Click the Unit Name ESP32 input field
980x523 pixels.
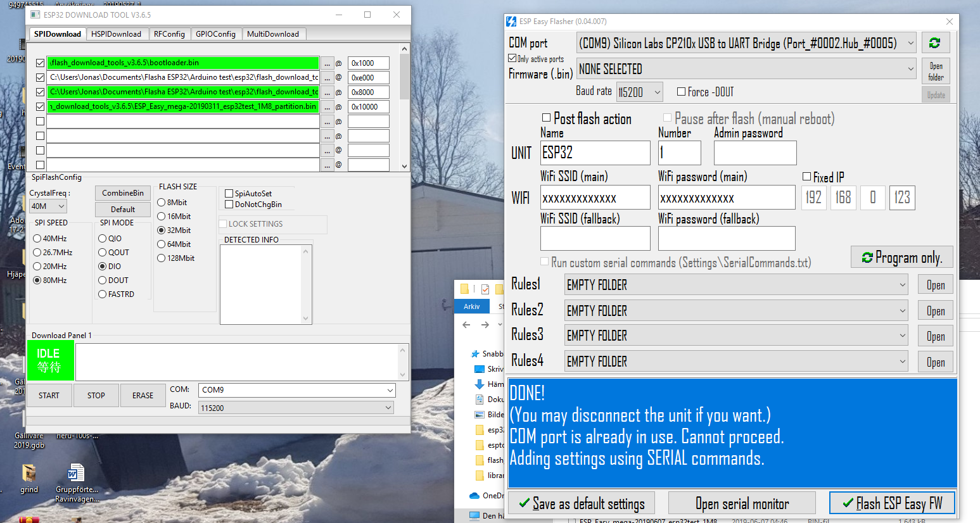pyautogui.click(x=595, y=153)
